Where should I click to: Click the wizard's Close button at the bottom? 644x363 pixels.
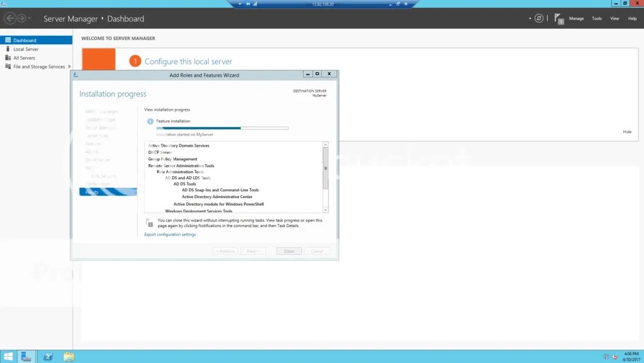[289, 251]
